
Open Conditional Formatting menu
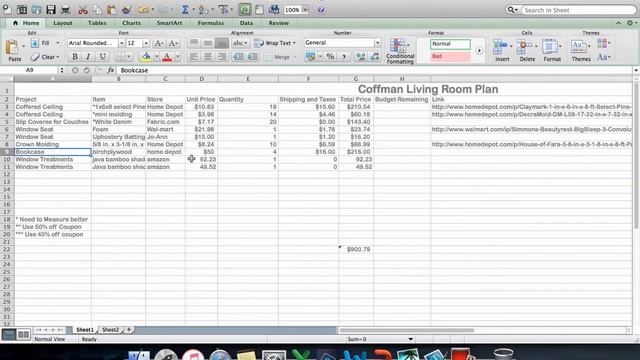point(400,51)
